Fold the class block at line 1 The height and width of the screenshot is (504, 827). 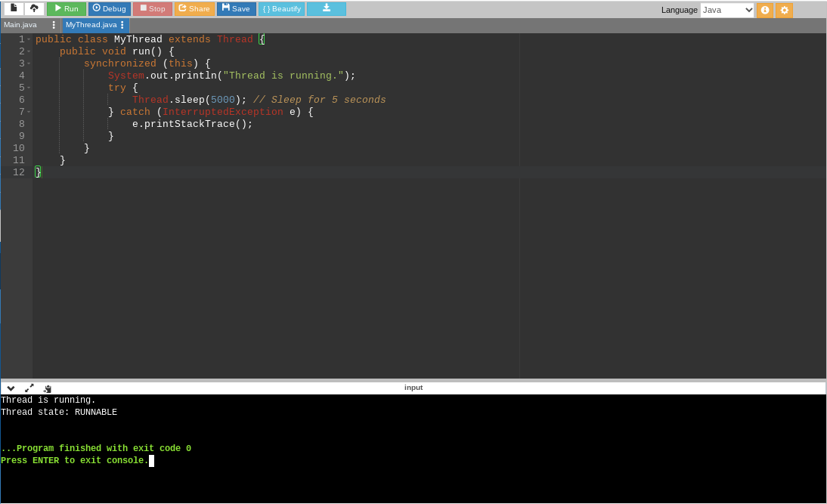point(29,39)
